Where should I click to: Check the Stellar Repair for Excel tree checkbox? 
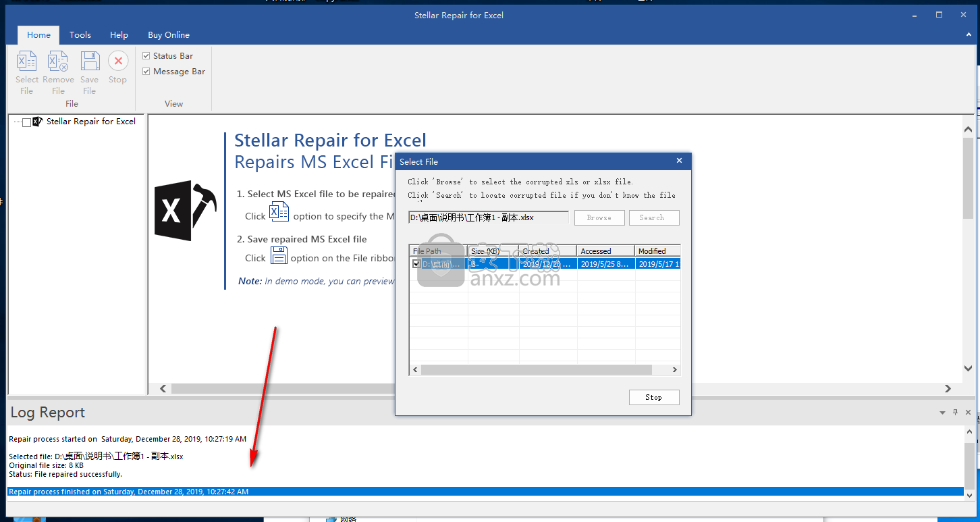click(26, 122)
